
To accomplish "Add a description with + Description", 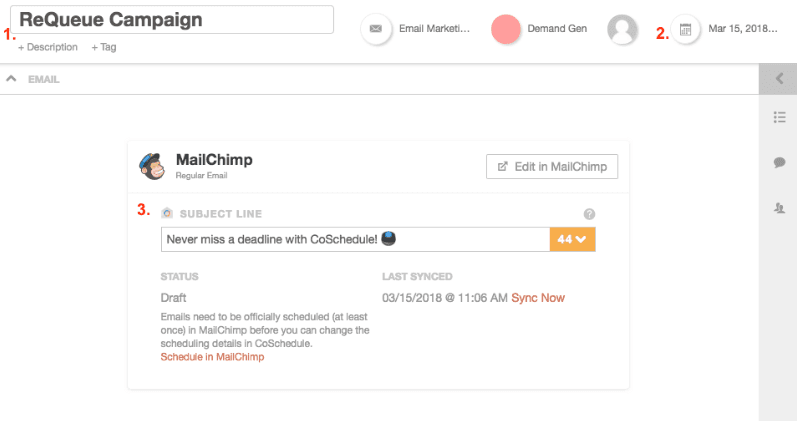I will [x=48, y=47].
